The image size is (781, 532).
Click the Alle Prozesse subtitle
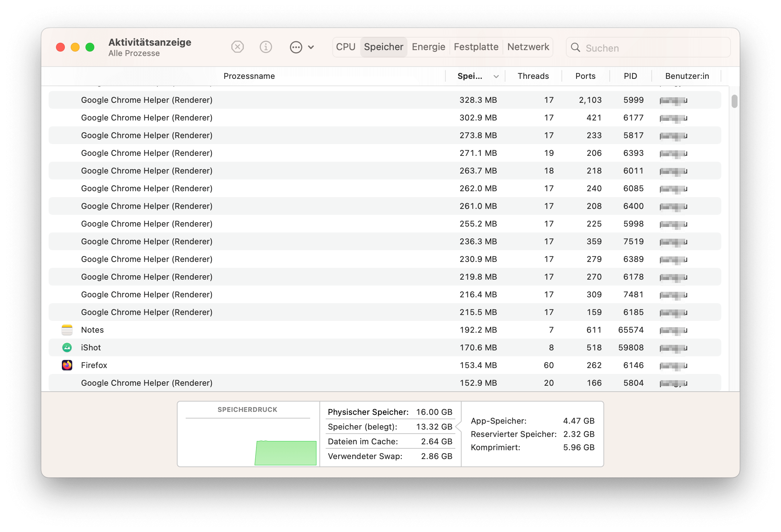(x=134, y=53)
